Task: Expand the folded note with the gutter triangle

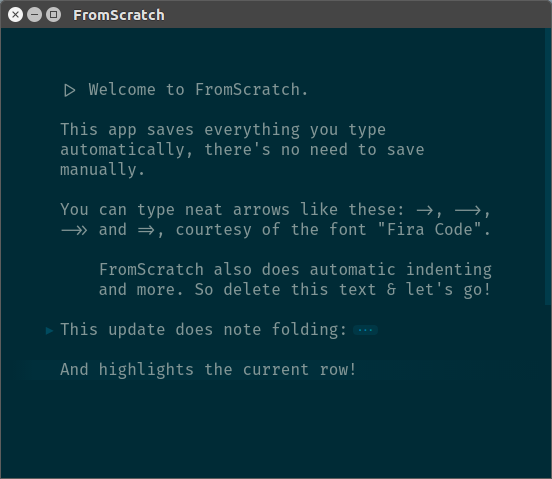Action: click(49, 330)
